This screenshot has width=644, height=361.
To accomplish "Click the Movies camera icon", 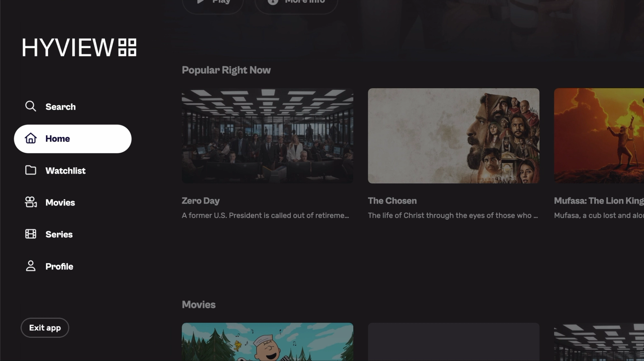I will coord(31,202).
